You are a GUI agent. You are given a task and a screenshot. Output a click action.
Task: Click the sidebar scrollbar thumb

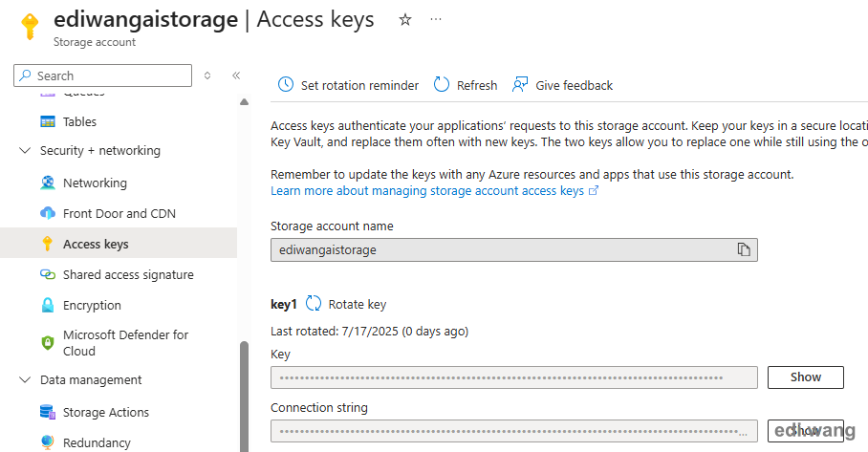[x=244, y=397]
